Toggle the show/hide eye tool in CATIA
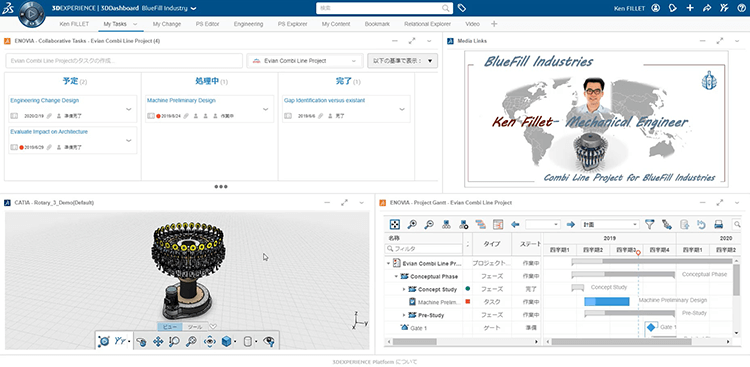The width and height of the screenshot is (750, 367). (269, 341)
